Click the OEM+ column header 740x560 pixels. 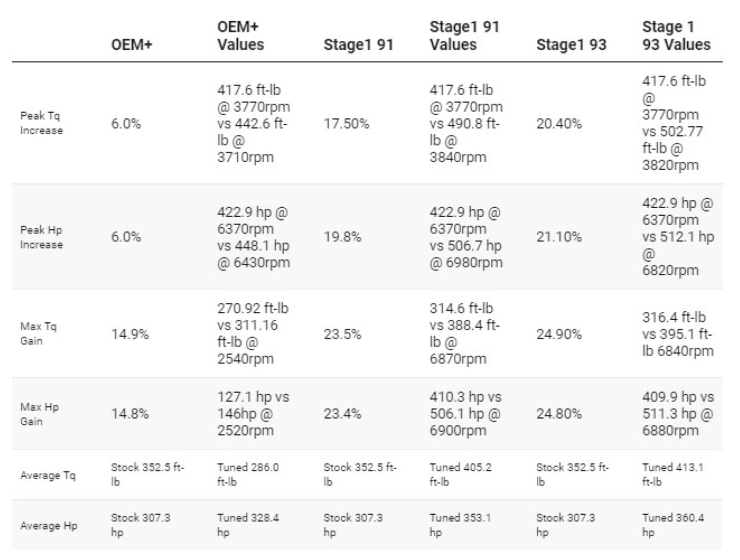coord(132,44)
